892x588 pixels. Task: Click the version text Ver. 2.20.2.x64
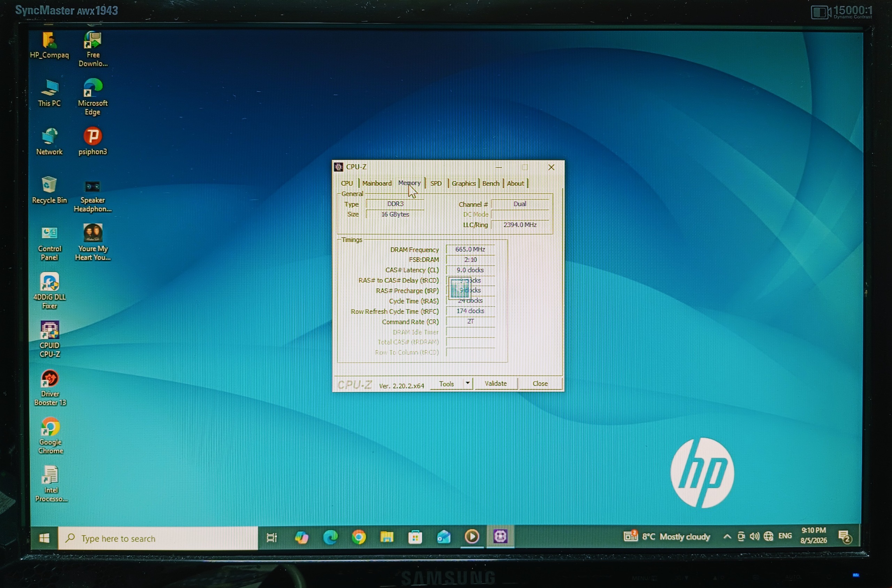[401, 386]
